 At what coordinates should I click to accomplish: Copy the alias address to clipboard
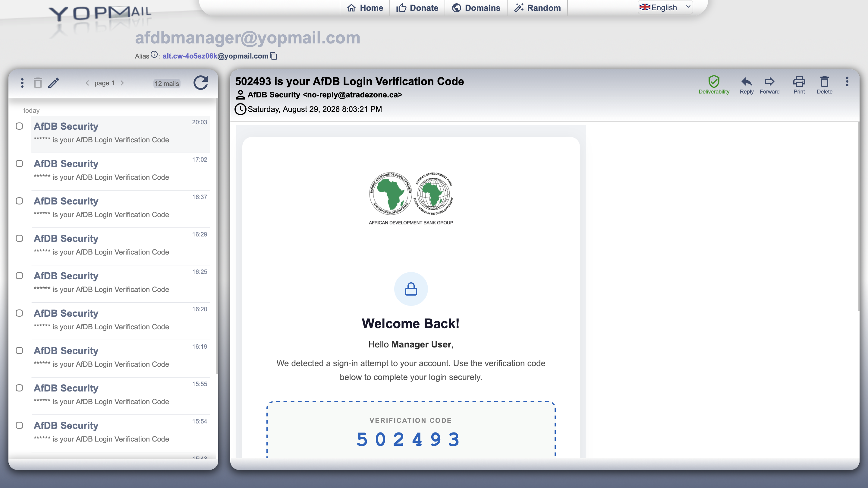[x=274, y=56]
